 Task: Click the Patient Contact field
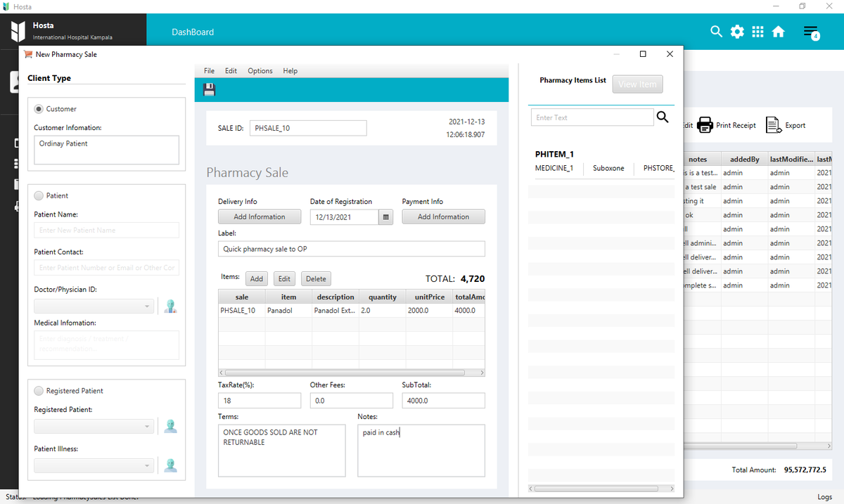point(106,268)
